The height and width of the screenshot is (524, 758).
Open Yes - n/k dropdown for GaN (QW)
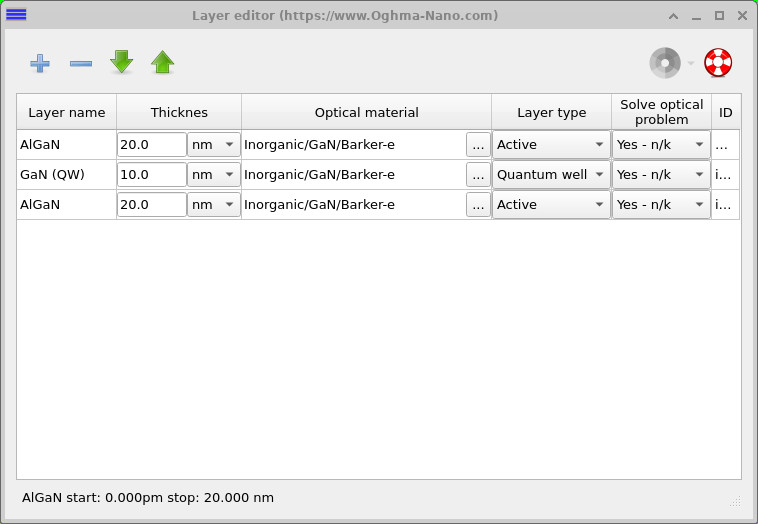[661, 175]
